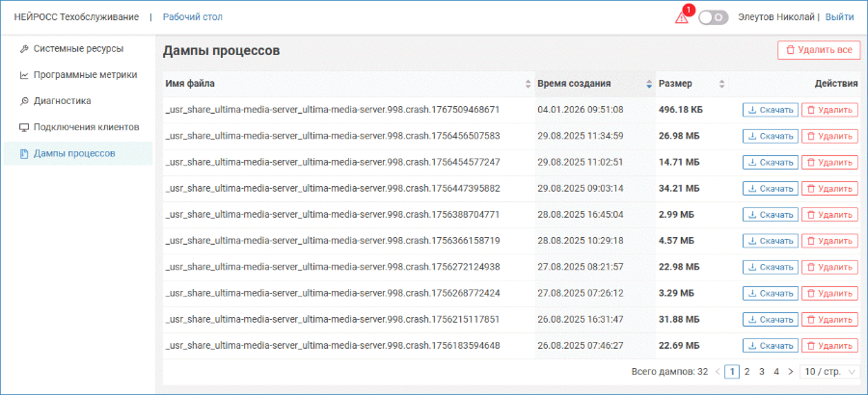The image size is (868, 395).
Task: Click timestamp 29.08.2025 11:34:59
Action: 581,136
